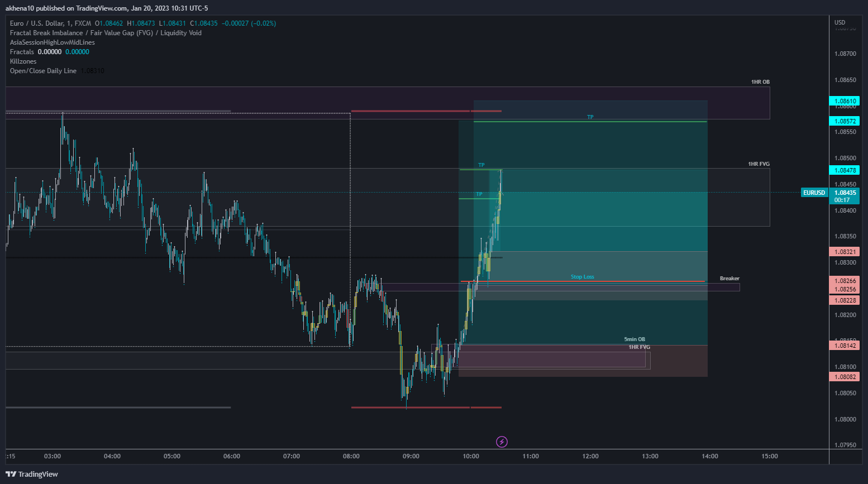Click the Fractals indicator label

tap(22, 52)
